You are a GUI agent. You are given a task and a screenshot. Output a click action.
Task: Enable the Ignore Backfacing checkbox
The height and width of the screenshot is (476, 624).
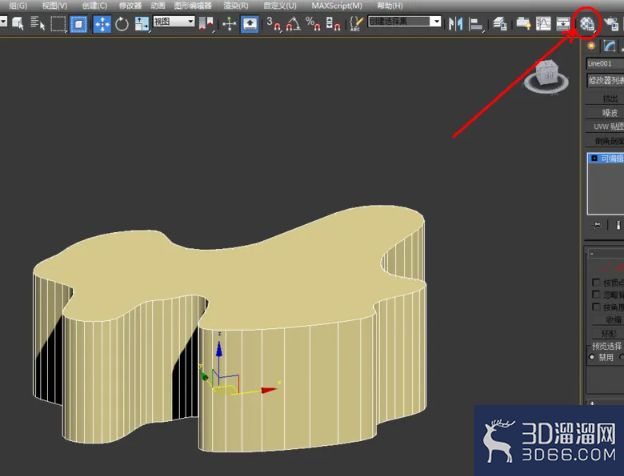click(596, 294)
